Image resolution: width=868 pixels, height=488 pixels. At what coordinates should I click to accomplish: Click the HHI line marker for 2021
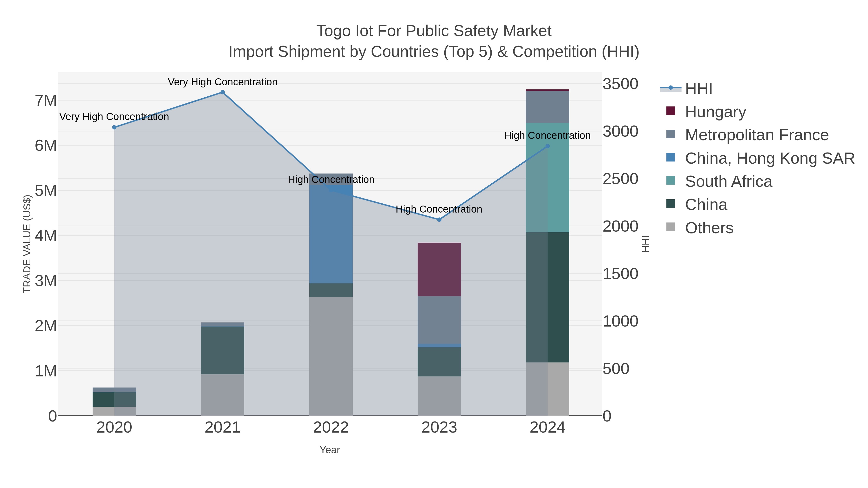coord(222,92)
